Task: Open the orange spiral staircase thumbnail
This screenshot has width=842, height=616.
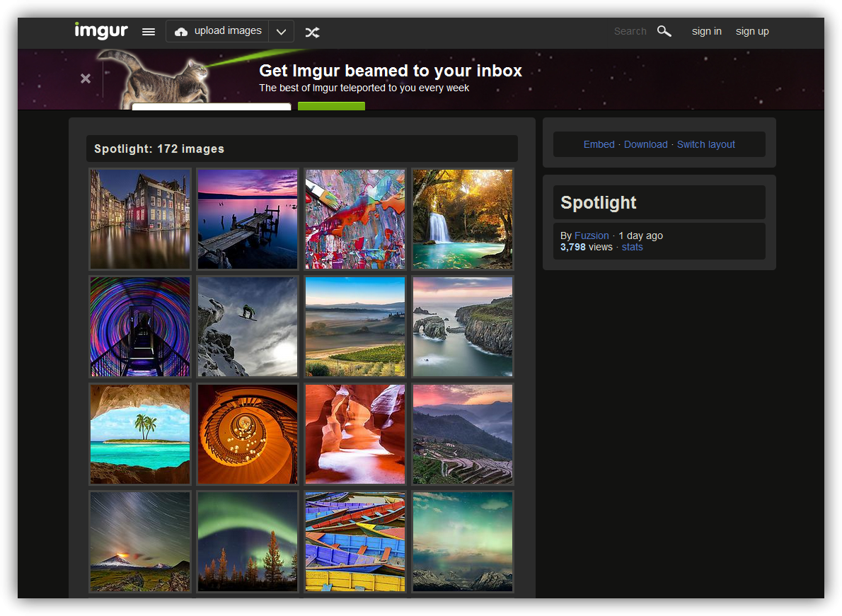Action: coord(248,434)
